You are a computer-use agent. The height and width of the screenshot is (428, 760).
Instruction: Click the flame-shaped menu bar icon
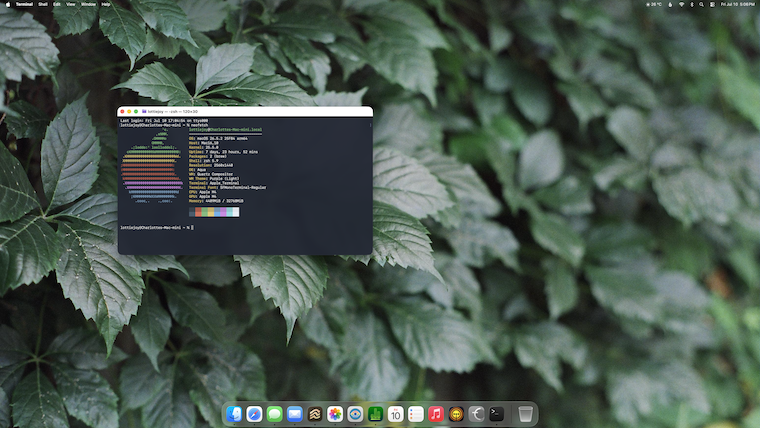(670, 4)
